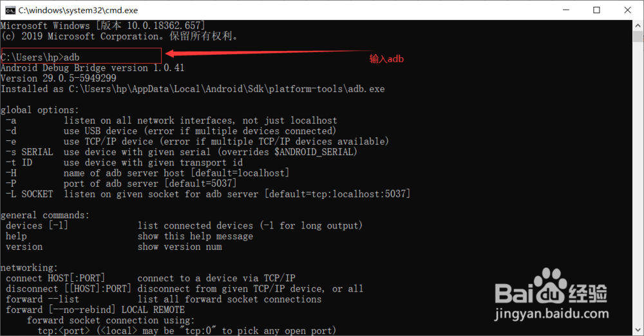
Task: Click the cmd.exe icon in title bar
Action: tap(10, 10)
